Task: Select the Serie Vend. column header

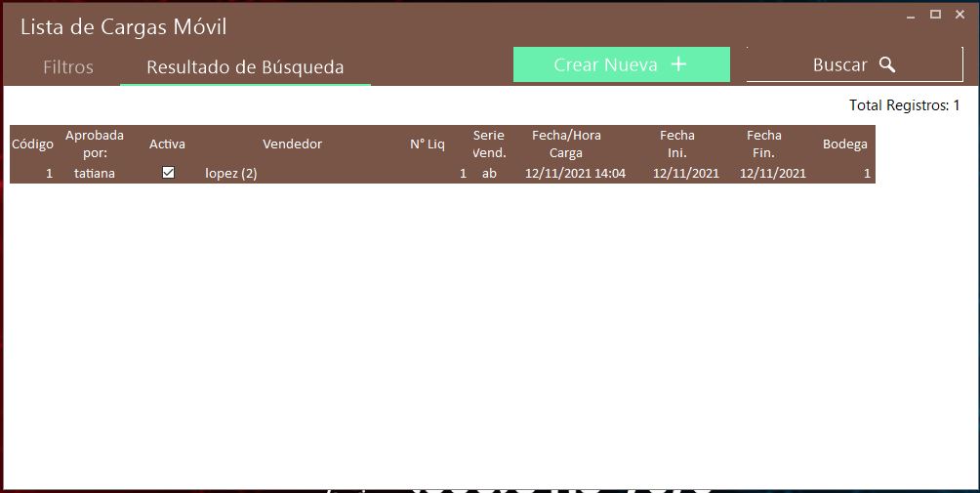Action: 489,144
